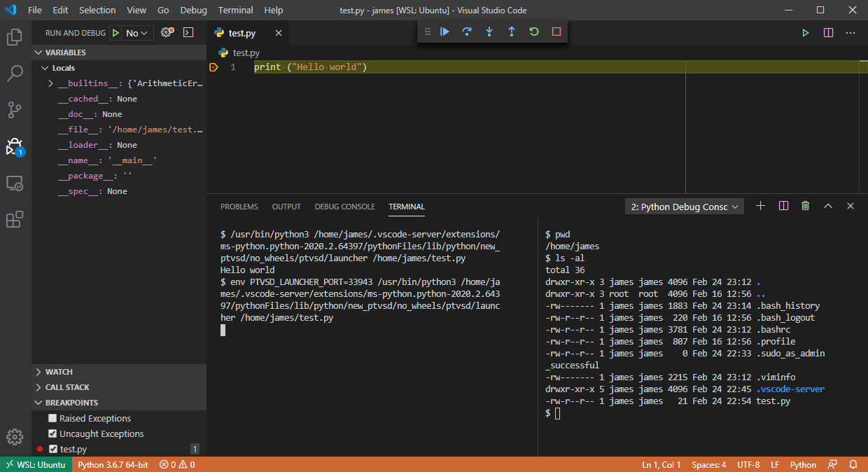Select the __file__ variable row
The image size is (868, 472).
119,130
